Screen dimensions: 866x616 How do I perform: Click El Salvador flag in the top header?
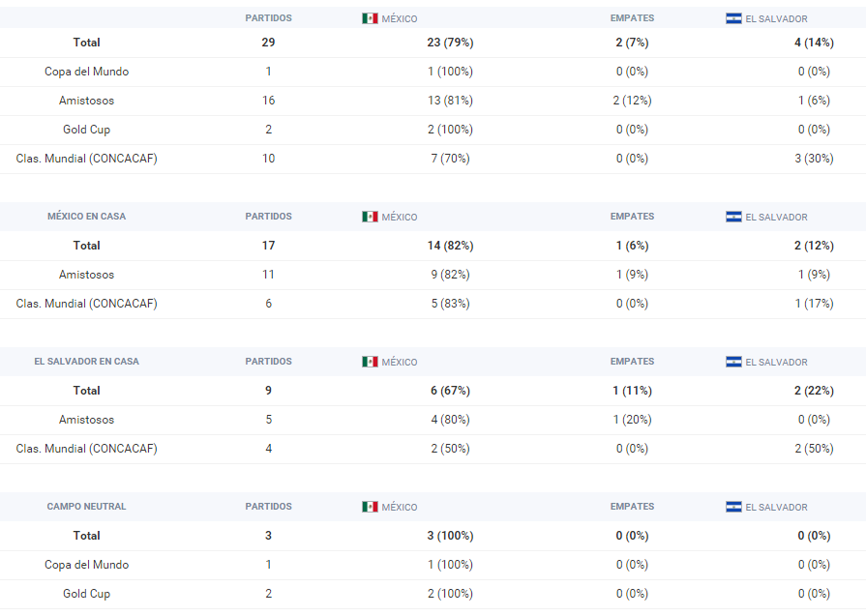(x=733, y=18)
